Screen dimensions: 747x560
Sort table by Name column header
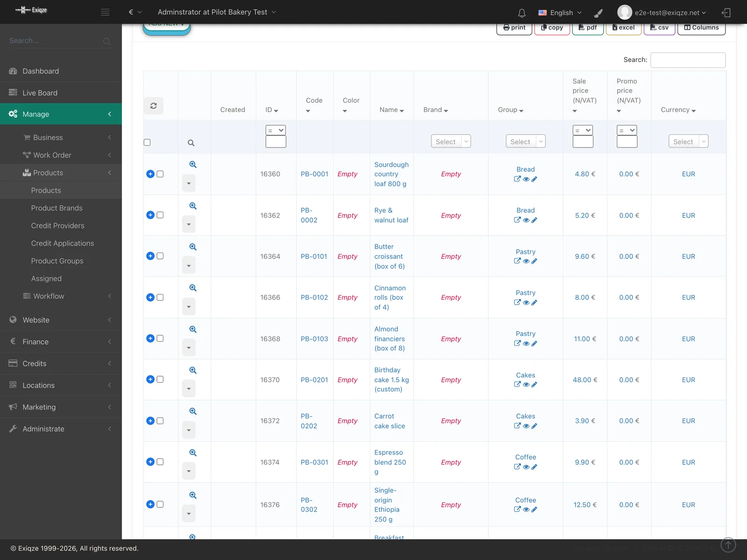(391, 110)
